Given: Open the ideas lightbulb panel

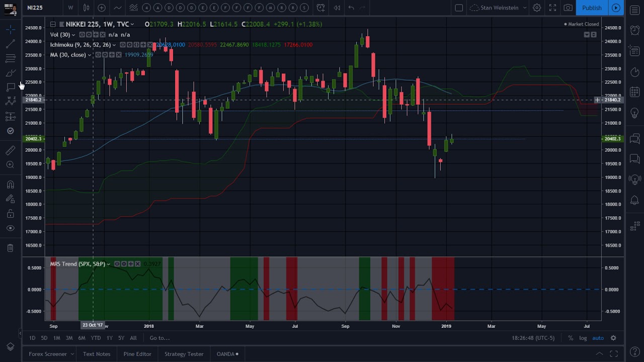Looking at the screenshot, I should coord(634,113).
